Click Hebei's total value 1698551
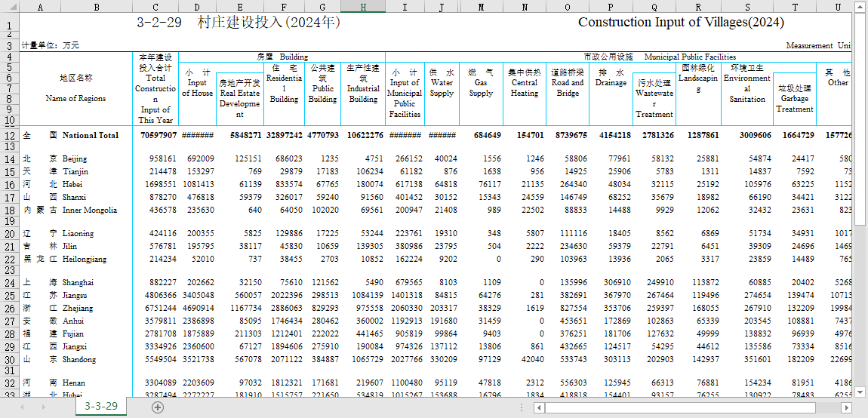Image resolution: width=868 pixels, height=418 pixels. (x=161, y=184)
